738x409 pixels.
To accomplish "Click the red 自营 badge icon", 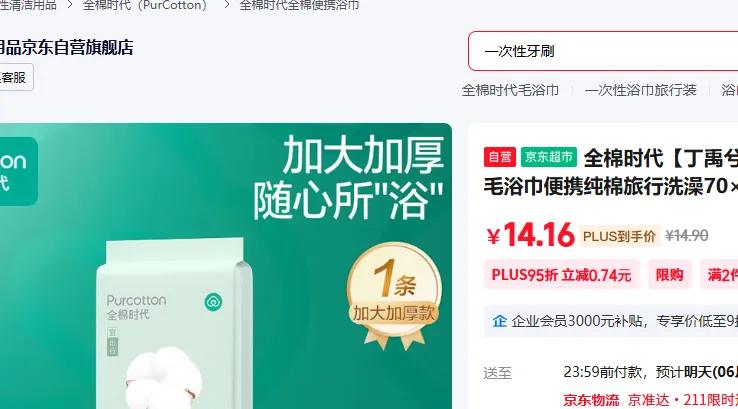I will (x=500, y=157).
